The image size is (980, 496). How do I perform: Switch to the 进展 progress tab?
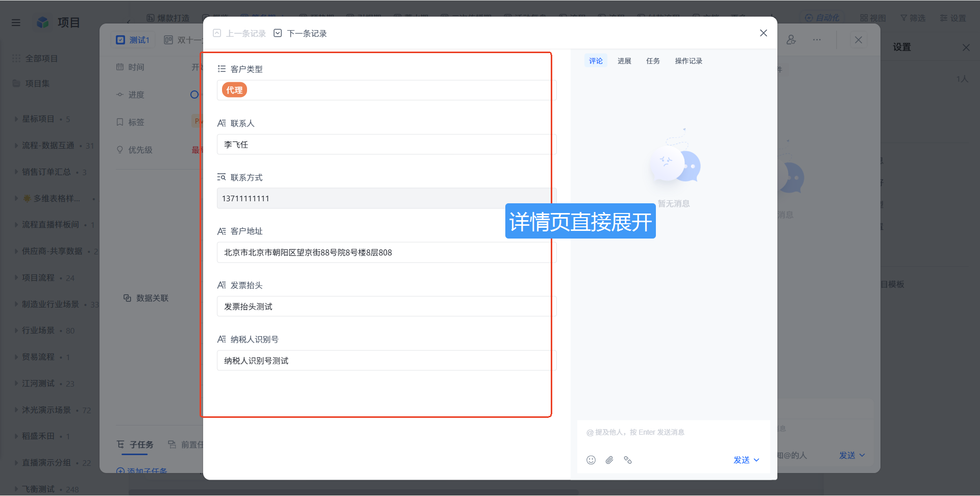tap(624, 61)
